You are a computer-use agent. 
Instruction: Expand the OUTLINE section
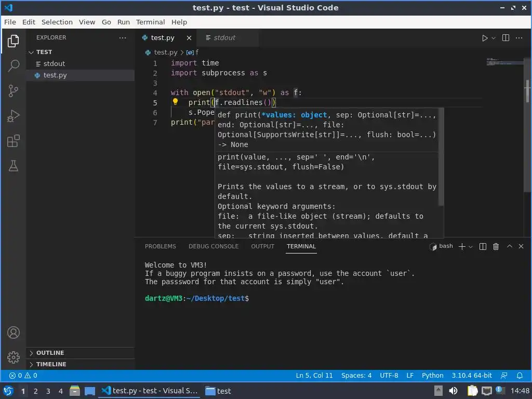tap(81, 353)
